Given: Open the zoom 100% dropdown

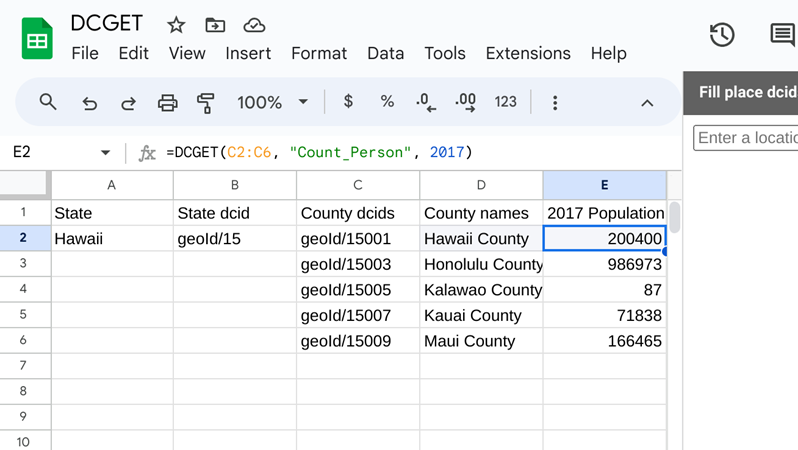Looking at the screenshot, I should [273, 102].
